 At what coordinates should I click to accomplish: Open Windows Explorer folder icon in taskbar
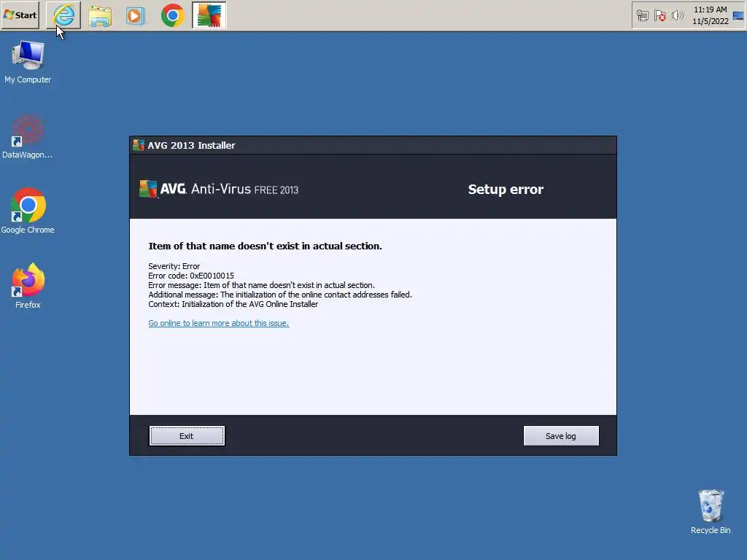click(x=100, y=16)
